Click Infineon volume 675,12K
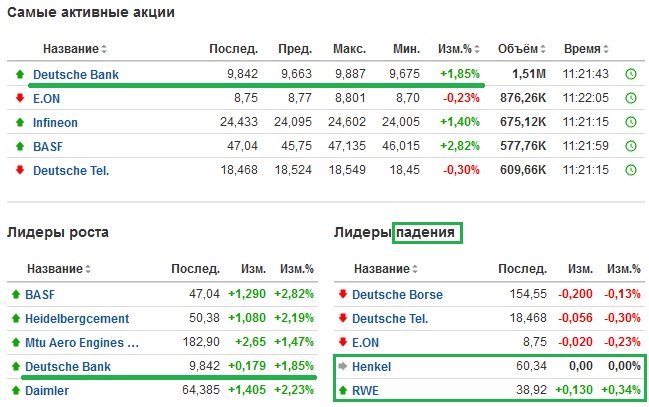This screenshot has width=649, height=407. [x=523, y=122]
